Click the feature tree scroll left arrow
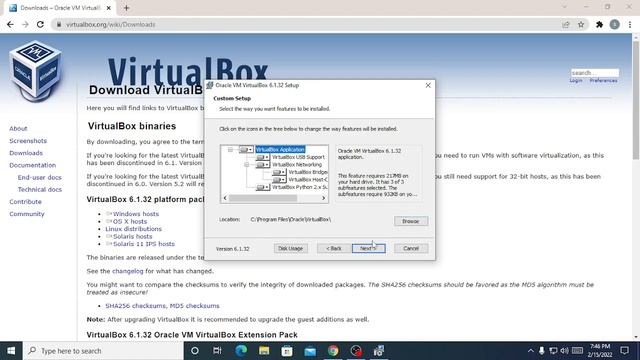 click(x=225, y=198)
